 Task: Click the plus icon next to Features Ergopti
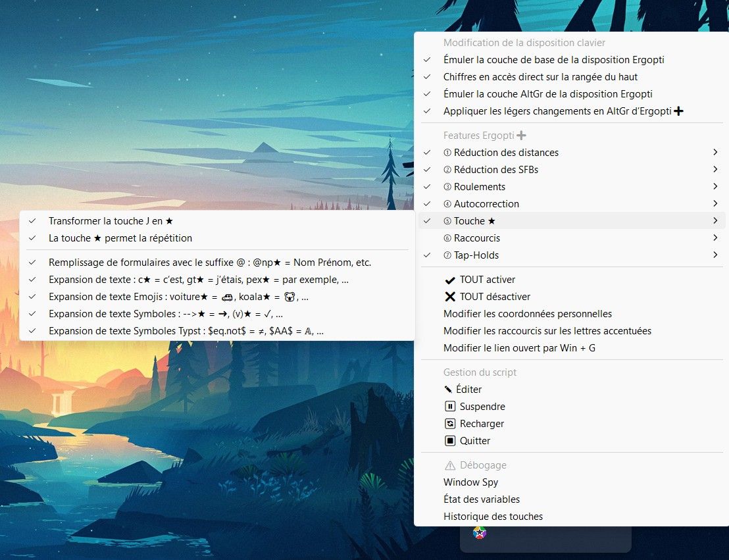(x=521, y=135)
